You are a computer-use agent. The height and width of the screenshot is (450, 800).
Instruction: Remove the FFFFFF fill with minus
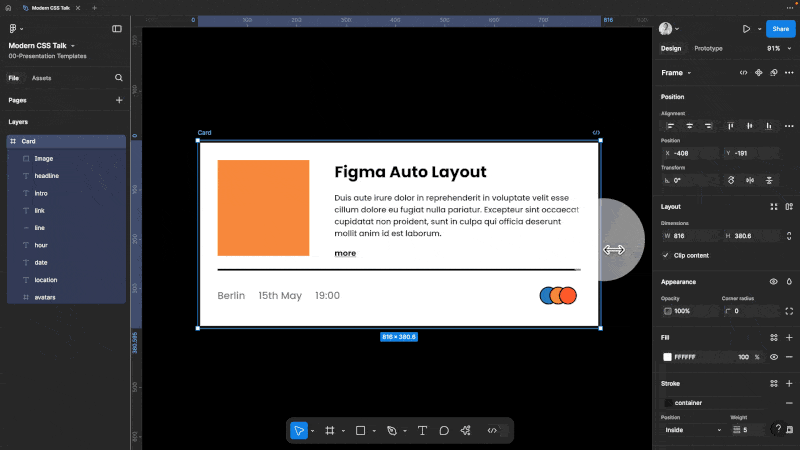tap(789, 357)
